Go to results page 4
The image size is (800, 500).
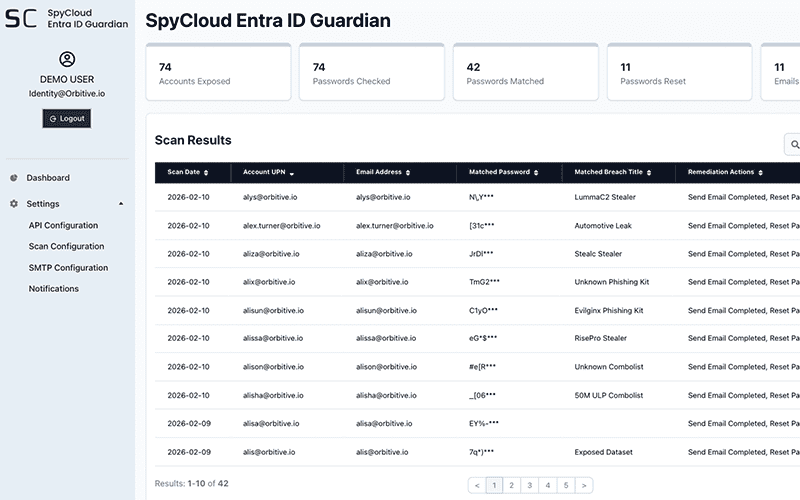(x=547, y=485)
